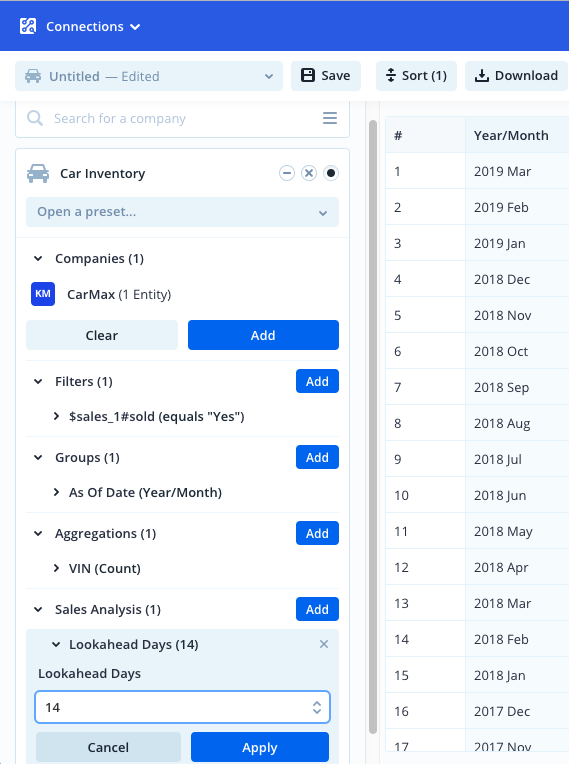Open the preset dropdown
This screenshot has height=764, width=569.
coord(182,212)
